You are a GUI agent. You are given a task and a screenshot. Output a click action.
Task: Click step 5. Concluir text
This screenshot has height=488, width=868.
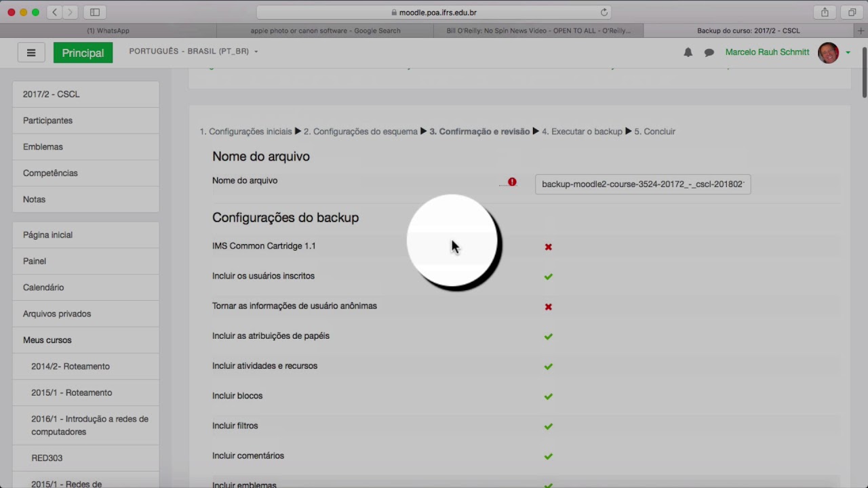coord(654,131)
